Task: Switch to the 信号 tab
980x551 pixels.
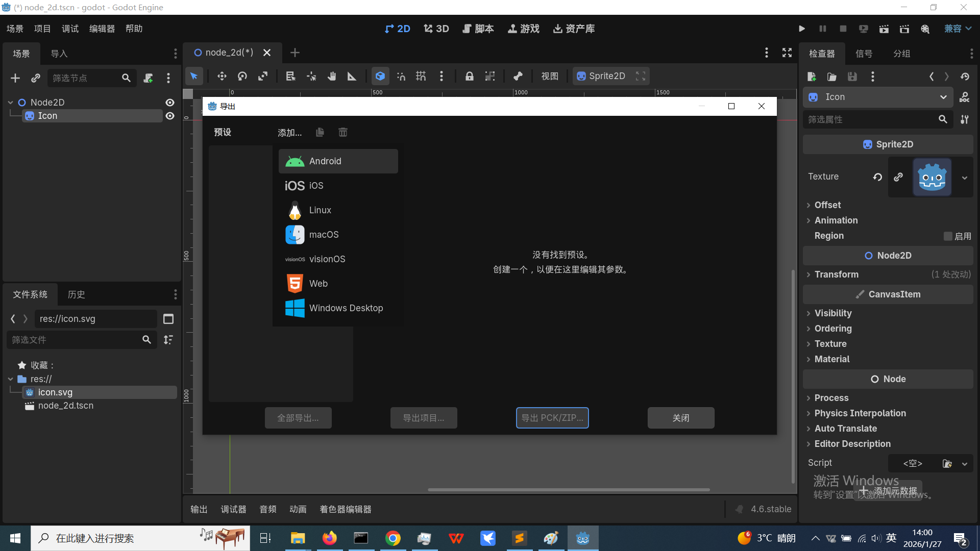Action: (864, 54)
